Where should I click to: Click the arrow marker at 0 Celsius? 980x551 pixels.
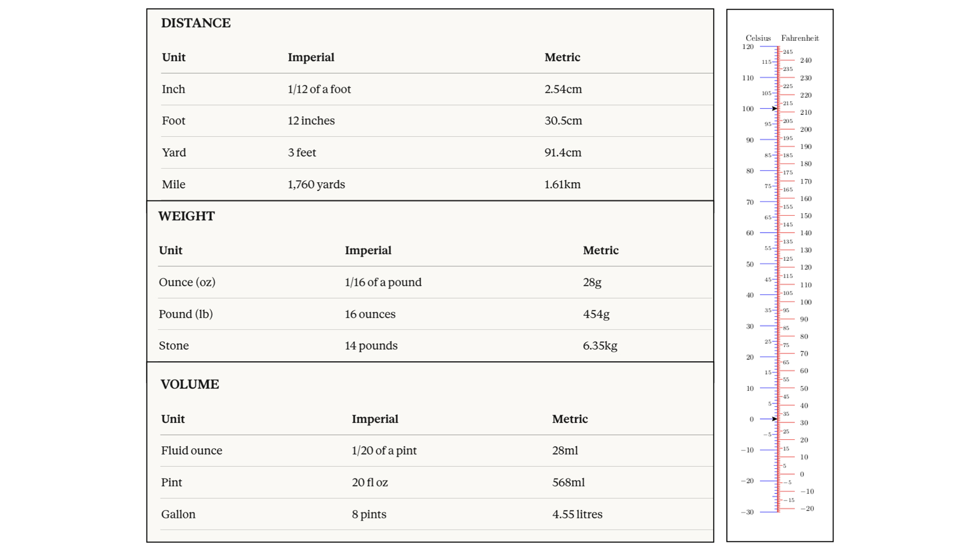[x=774, y=419]
